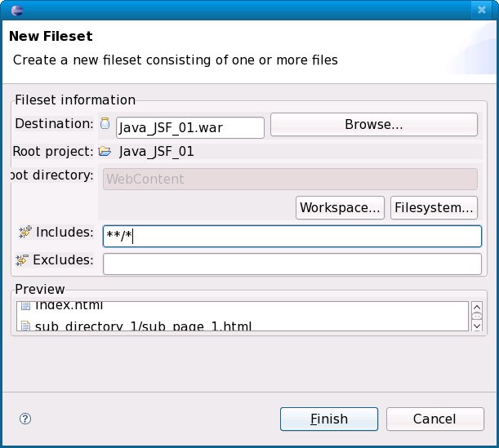
Task: Click the sub_page_1.html file icon in Preview
Action: tap(25, 326)
